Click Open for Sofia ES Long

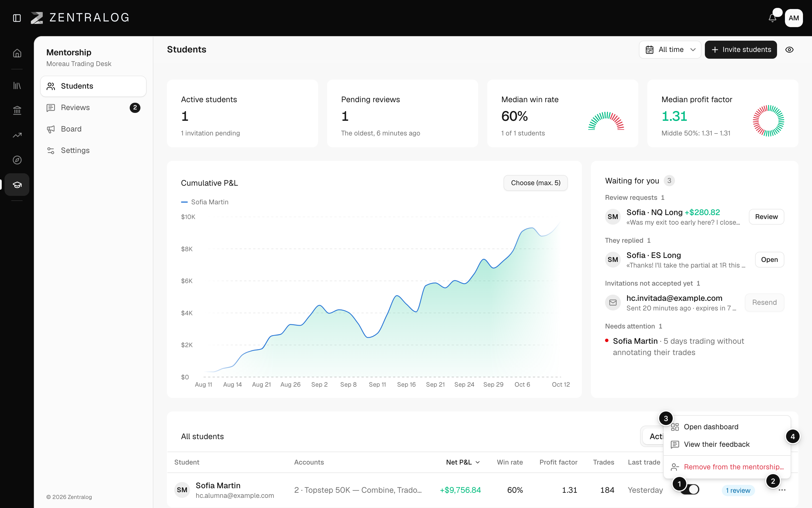(x=769, y=259)
